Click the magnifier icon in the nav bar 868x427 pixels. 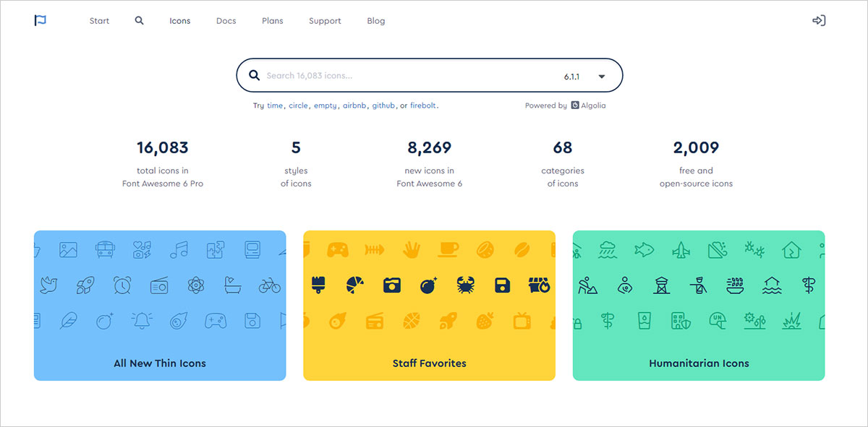[140, 20]
